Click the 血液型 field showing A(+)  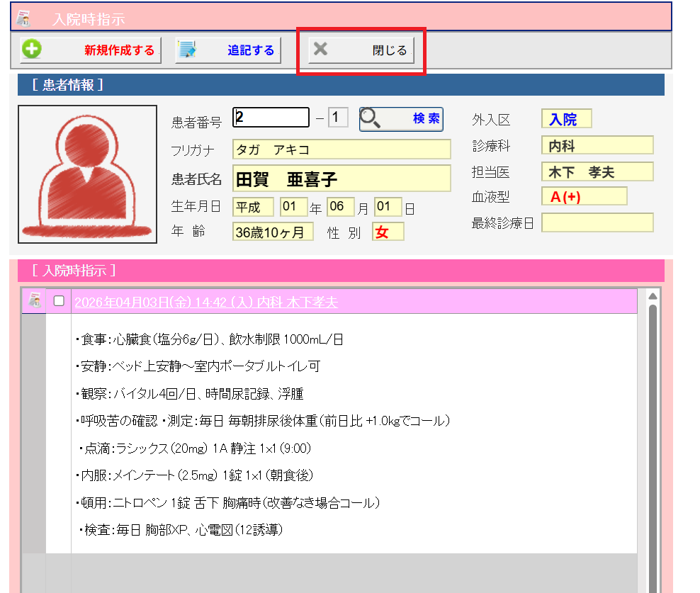click(584, 196)
